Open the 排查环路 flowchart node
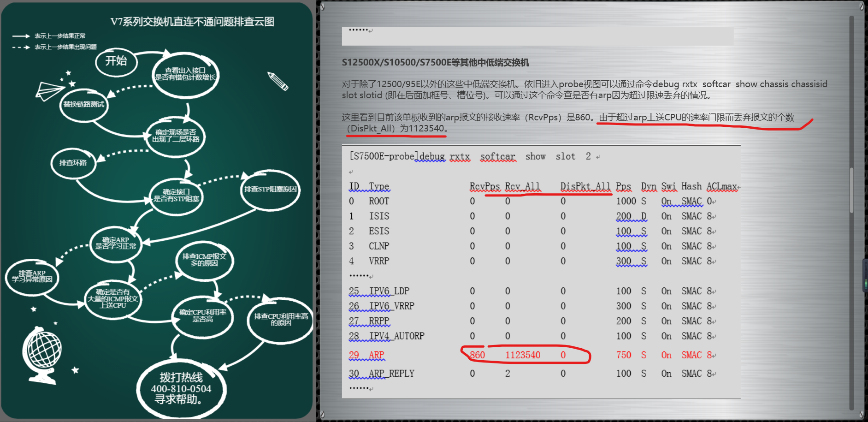 click(x=73, y=163)
